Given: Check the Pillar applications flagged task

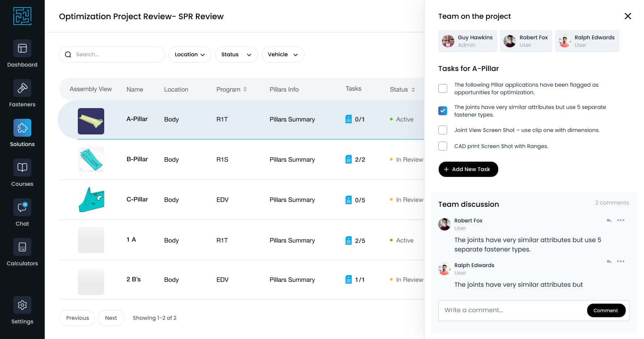Looking at the screenshot, I should pos(443,88).
